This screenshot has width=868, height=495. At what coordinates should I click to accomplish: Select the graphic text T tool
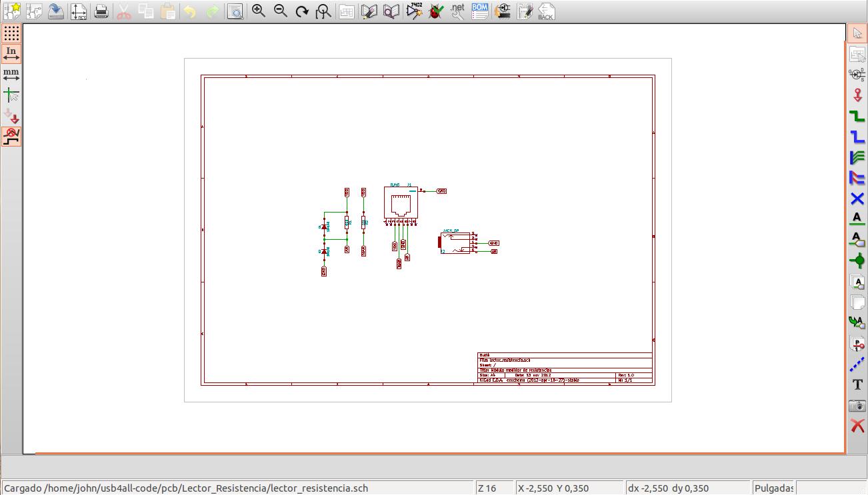857,385
